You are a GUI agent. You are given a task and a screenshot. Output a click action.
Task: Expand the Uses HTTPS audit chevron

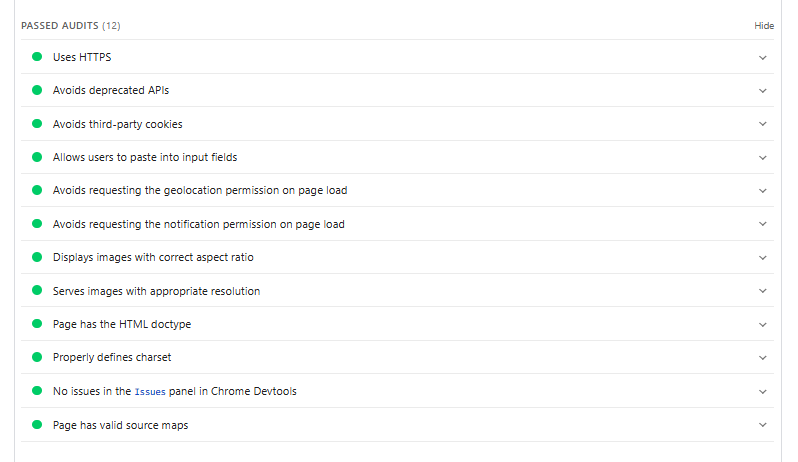(x=762, y=57)
